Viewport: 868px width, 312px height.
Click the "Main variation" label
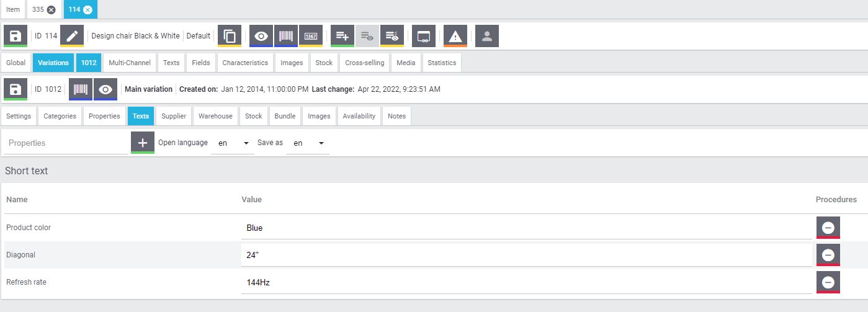point(149,89)
